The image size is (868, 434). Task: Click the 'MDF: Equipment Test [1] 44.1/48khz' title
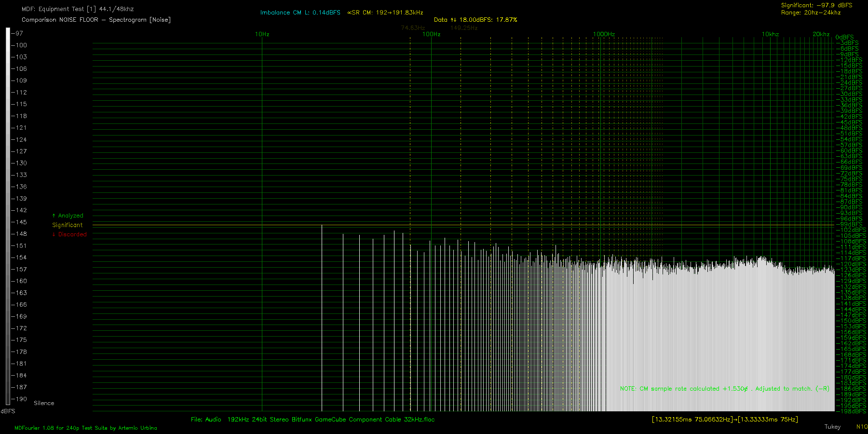click(78, 9)
